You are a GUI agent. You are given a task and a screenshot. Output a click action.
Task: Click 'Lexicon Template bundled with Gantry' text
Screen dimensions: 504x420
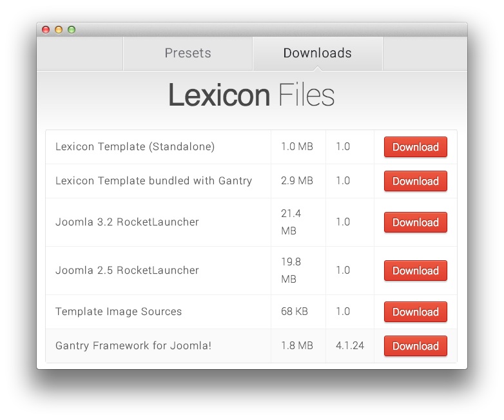153,181
